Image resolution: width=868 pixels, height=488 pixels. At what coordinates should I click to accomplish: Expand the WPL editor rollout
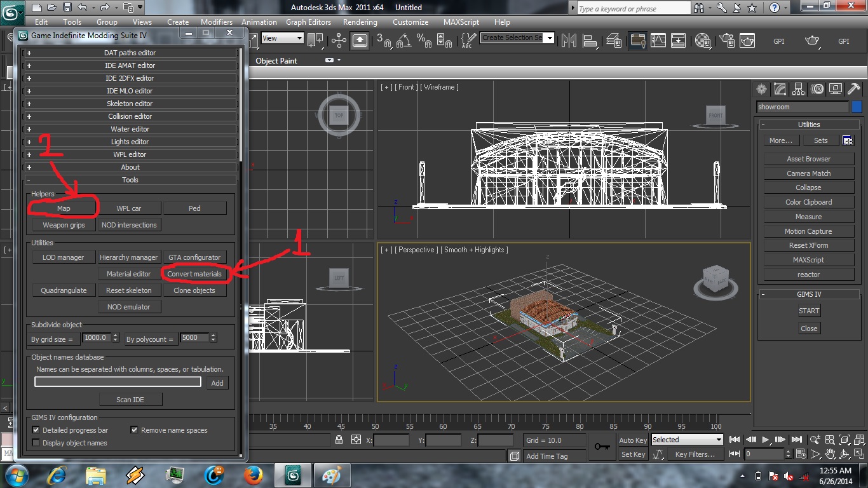tap(130, 154)
